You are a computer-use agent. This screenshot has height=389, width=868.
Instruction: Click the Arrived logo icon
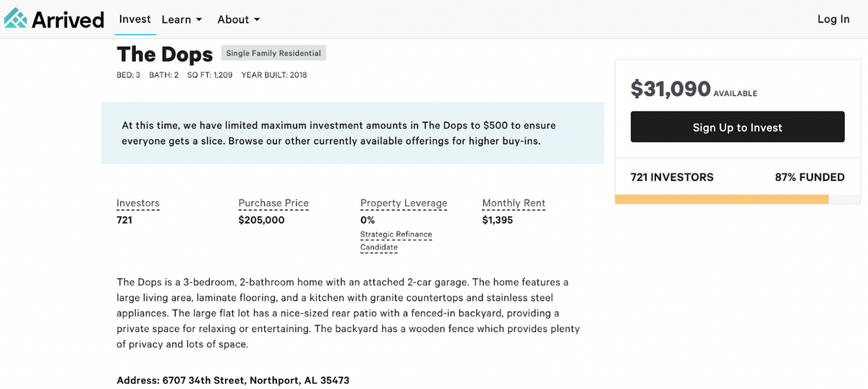point(15,19)
